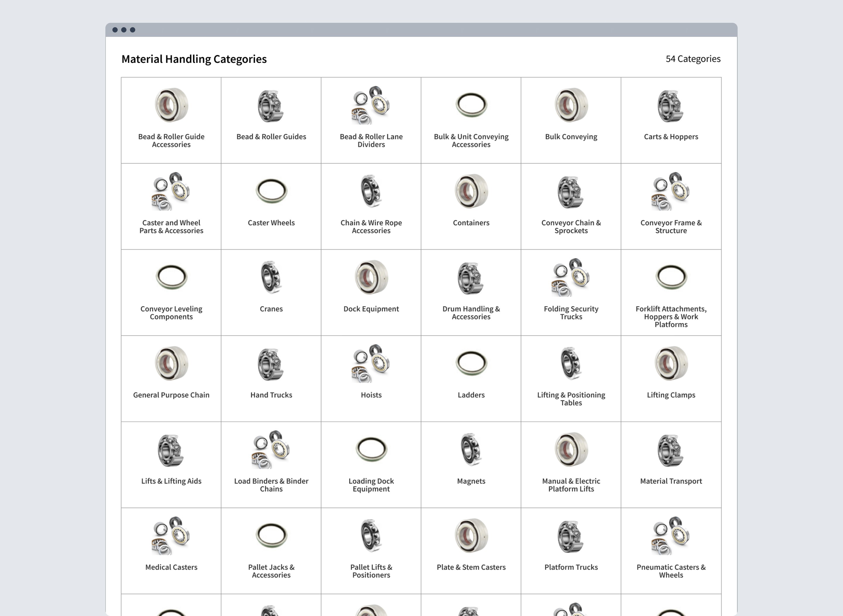Click the Medical Casters bearing image
Viewport: 843px width, 616px height.
tap(171, 536)
